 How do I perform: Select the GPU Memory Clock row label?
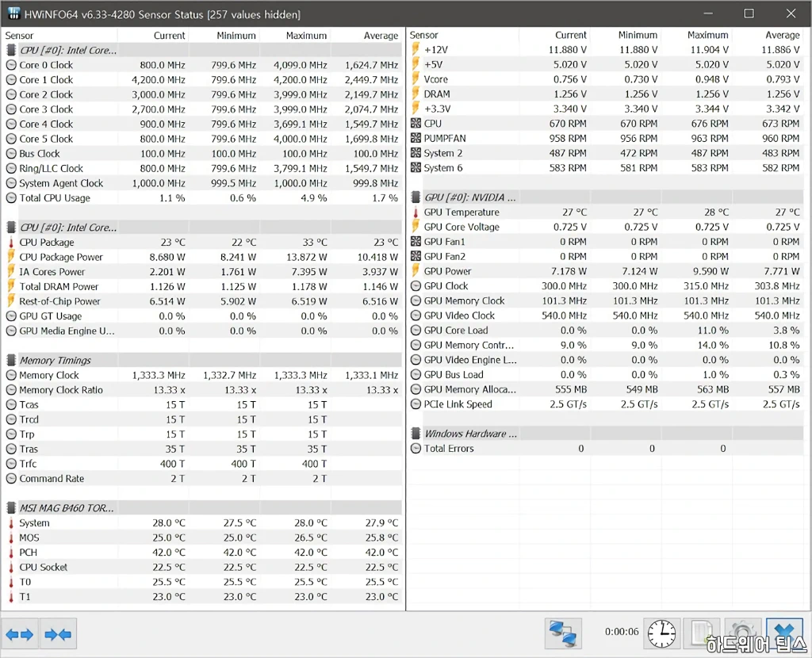click(x=464, y=300)
